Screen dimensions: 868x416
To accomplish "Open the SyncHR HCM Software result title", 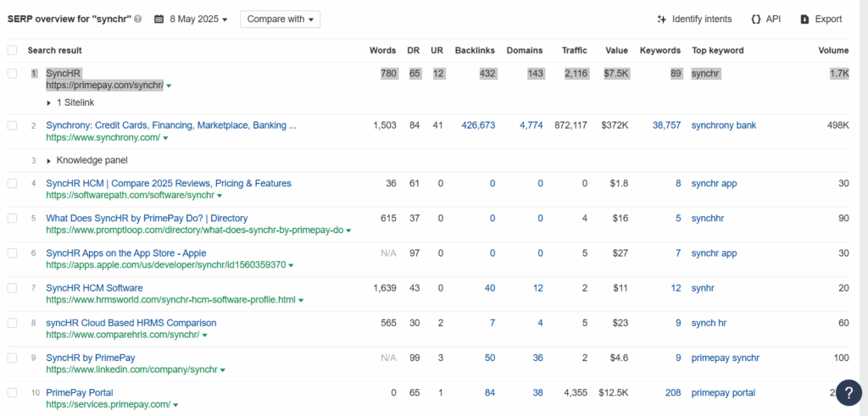I will pos(94,288).
